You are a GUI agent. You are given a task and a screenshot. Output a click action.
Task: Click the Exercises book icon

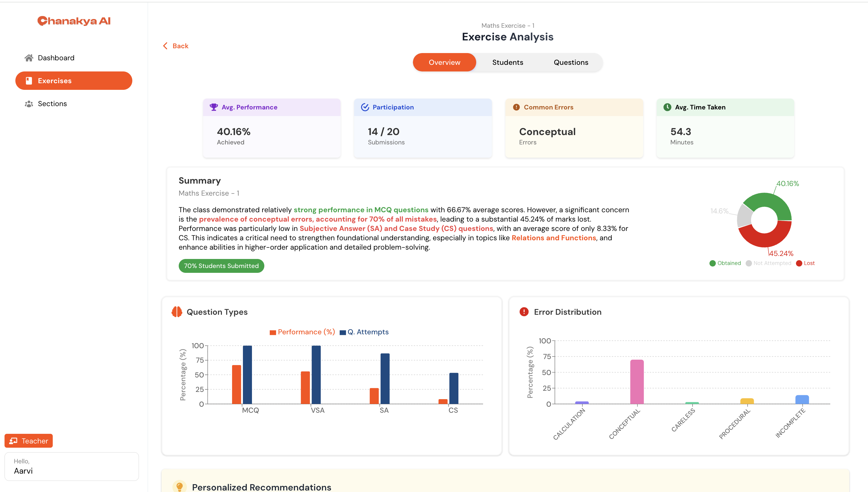click(x=29, y=80)
